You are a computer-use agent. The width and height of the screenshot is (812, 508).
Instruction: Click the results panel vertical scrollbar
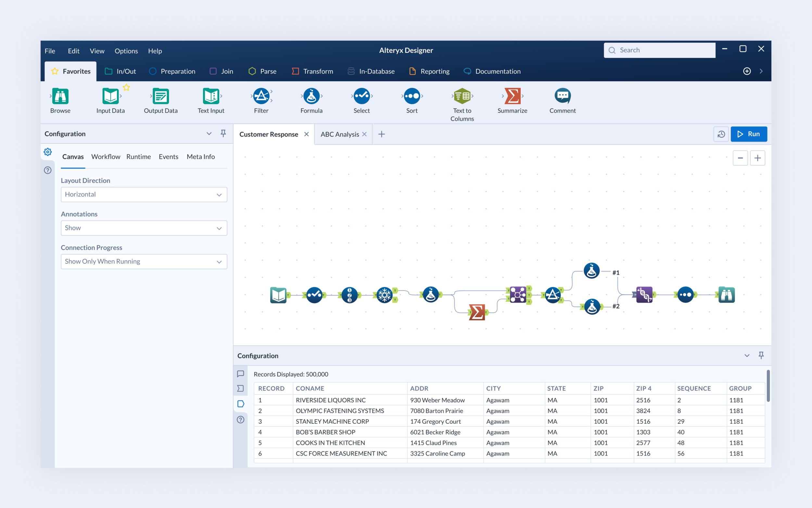(768, 386)
